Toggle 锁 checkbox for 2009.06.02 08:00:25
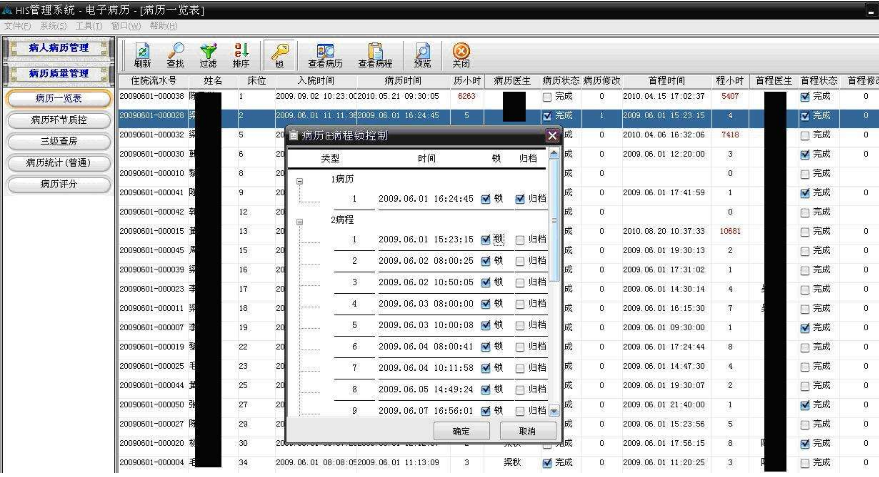 (x=485, y=261)
